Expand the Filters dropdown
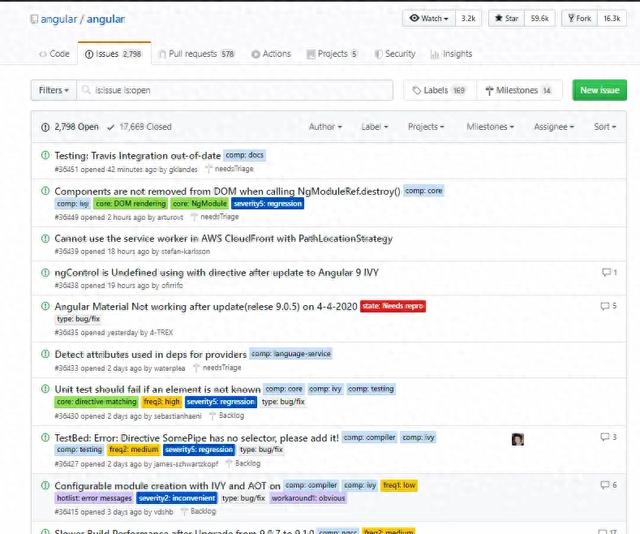640x534 pixels. [53, 90]
